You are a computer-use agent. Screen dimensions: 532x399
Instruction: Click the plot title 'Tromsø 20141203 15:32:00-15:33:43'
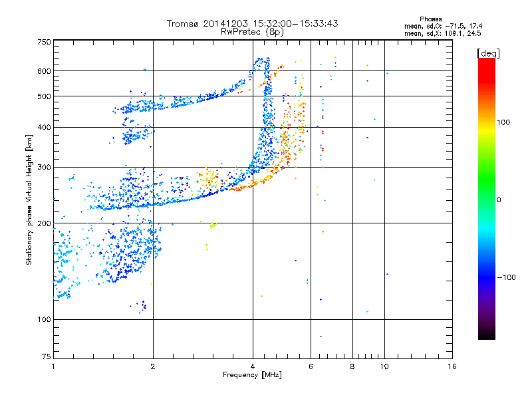click(x=253, y=23)
